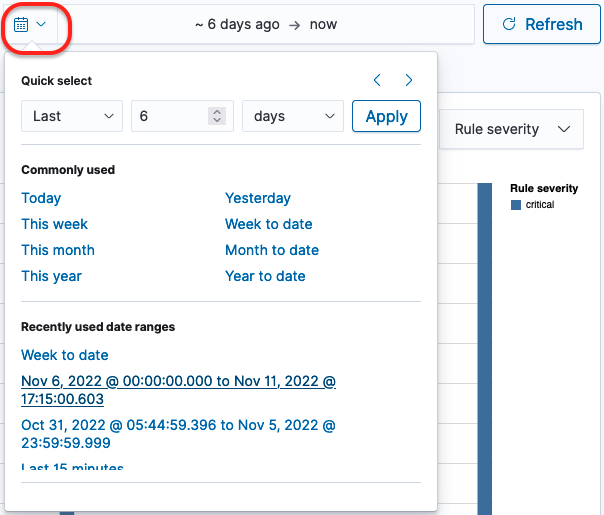Viewport: 604px width, 515px height.
Task: Choose recent range starting Nov 6, 2022
Action: [x=178, y=390]
